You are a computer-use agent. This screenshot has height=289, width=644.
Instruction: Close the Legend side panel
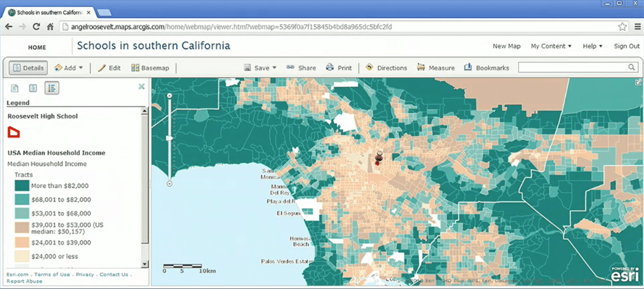click(x=141, y=87)
